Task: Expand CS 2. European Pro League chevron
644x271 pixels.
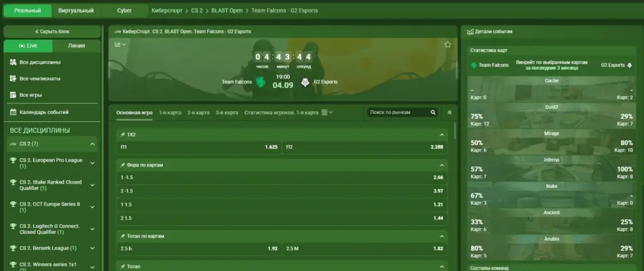Action: tap(92, 163)
